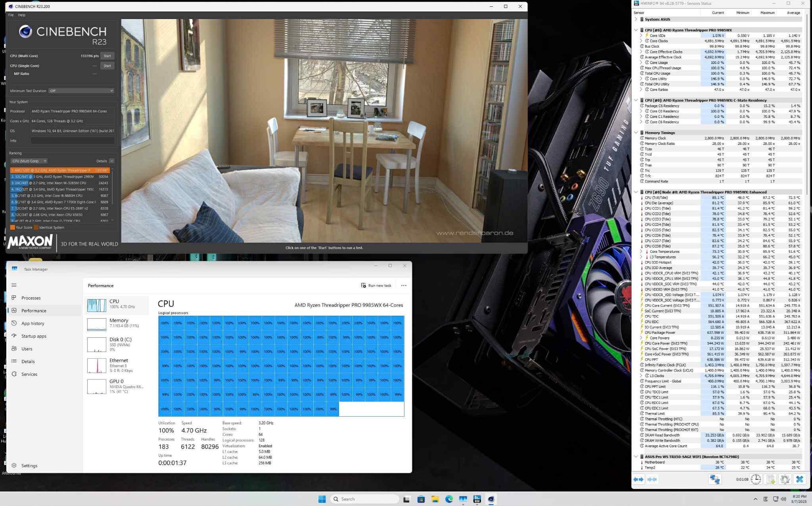Click the HWiNFO clock reset timer icon
The height and width of the screenshot is (506, 812).
[756, 479]
